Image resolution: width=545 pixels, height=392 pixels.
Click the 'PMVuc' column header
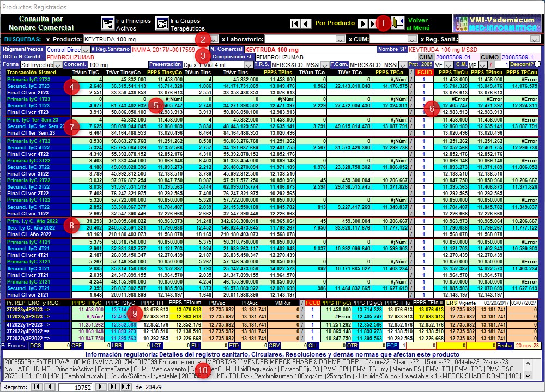pos(217,303)
